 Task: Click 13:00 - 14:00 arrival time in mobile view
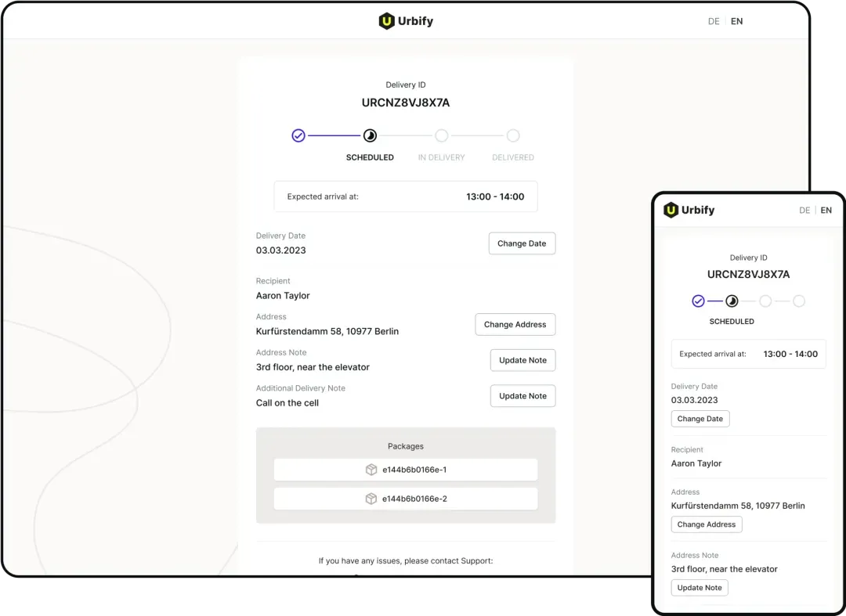(790, 354)
